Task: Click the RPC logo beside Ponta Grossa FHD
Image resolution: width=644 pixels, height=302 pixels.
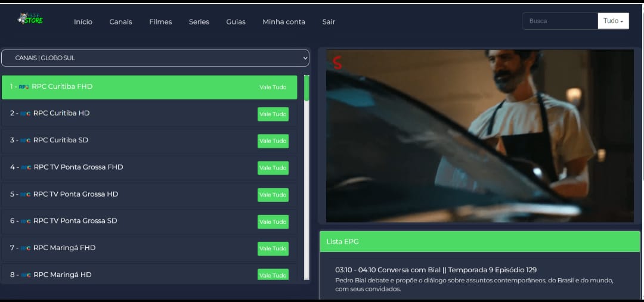Action: pos(26,167)
